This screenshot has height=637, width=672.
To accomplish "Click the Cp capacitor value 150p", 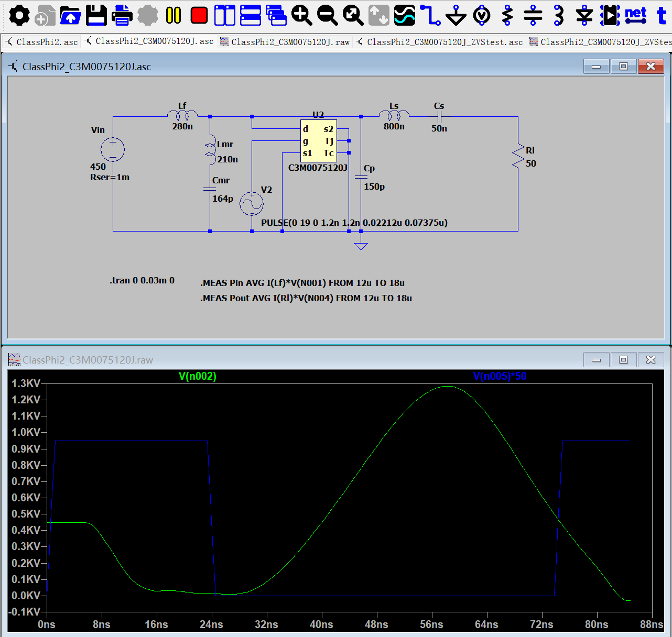I will (374, 186).
